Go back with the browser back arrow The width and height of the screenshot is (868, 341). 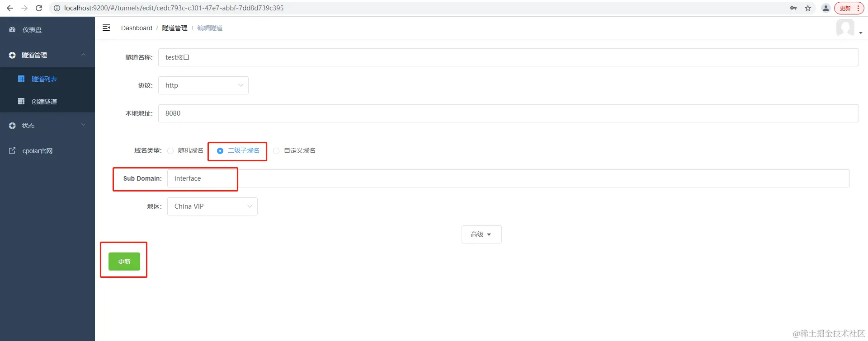coord(10,8)
